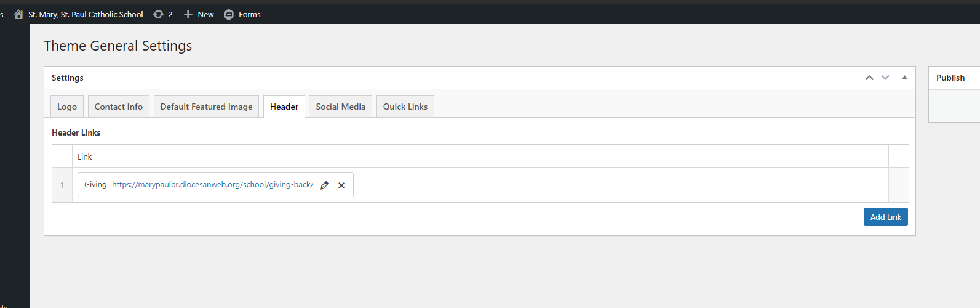Go to the Social Media tab
The image size is (980, 308).
[x=340, y=107]
